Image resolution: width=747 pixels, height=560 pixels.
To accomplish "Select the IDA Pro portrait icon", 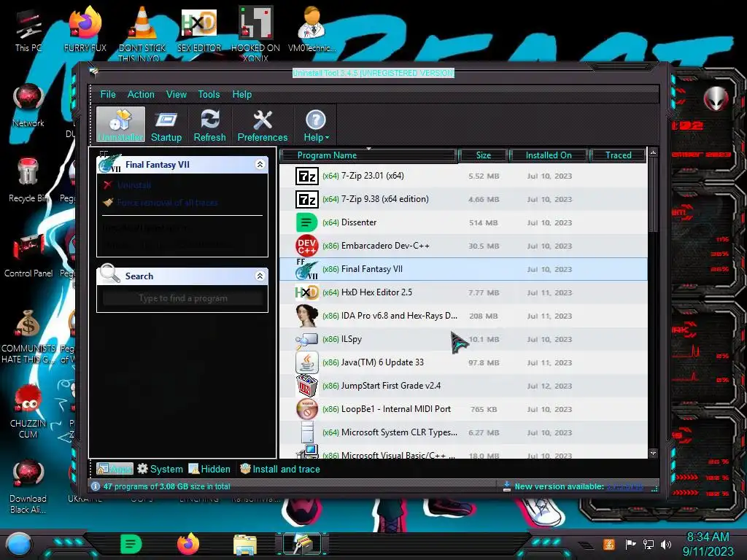I will [307, 316].
